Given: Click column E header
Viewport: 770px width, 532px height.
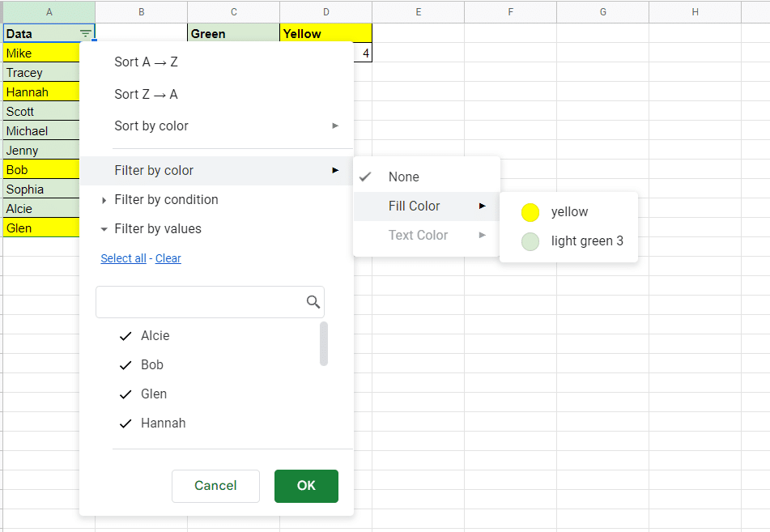Looking at the screenshot, I should [x=419, y=12].
